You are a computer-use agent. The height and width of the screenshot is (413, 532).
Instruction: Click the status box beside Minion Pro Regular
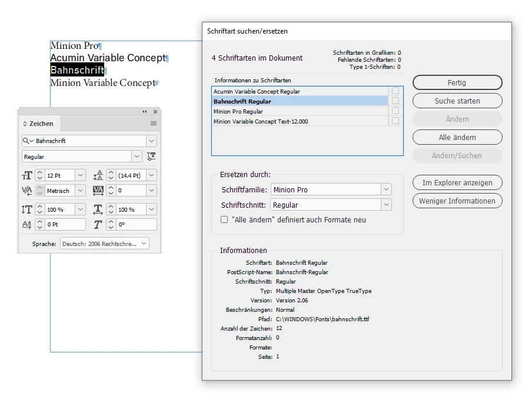[395, 111]
